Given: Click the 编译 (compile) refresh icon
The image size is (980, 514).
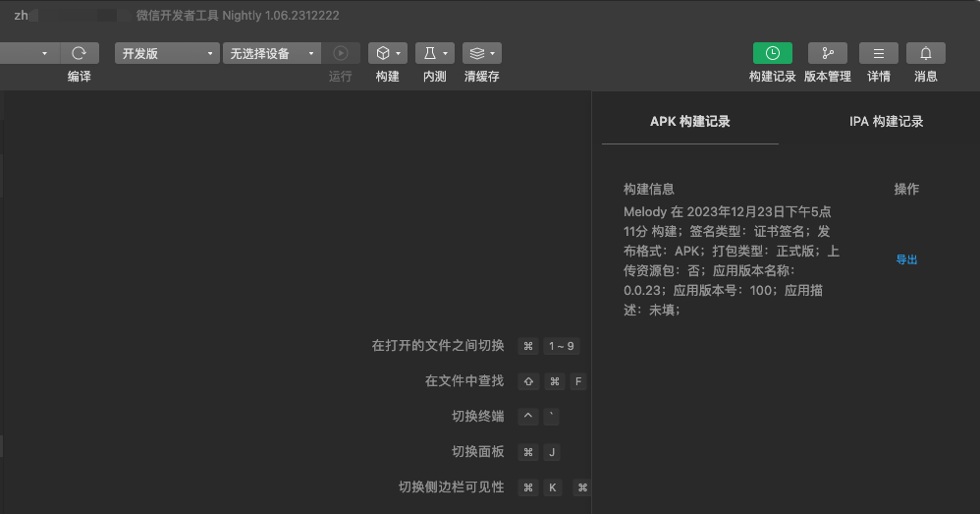Looking at the screenshot, I should point(80,53).
